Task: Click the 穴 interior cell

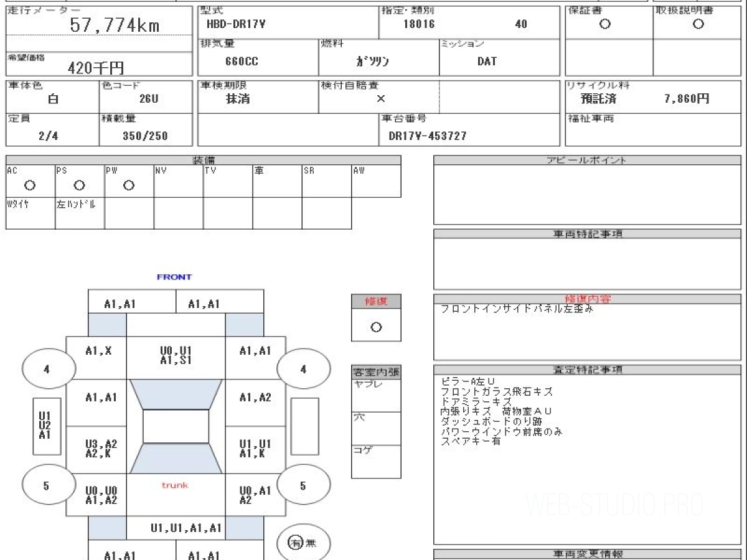Action: click(376, 429)
